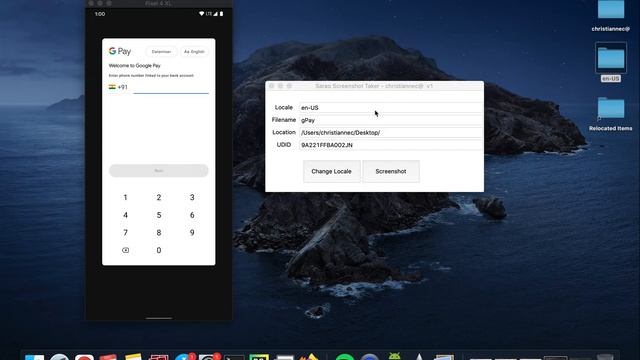This screenshot has width=640, height=360.
Task: Click the Filename label text
Action: (284, 120)
